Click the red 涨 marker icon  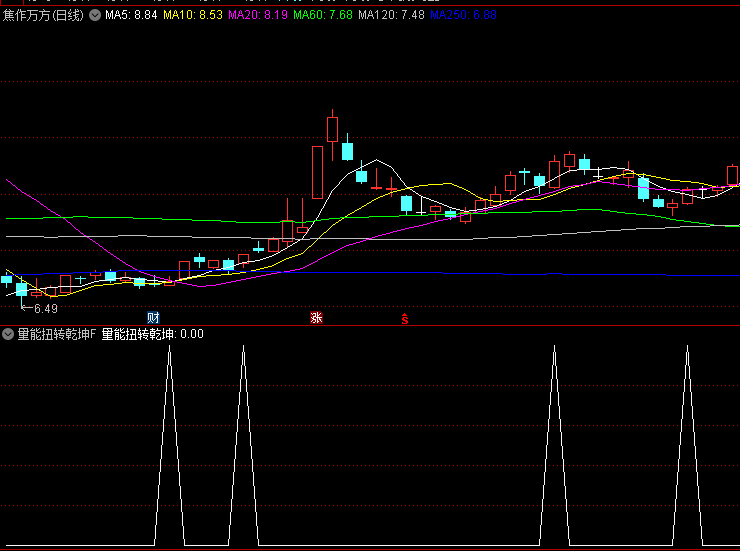316,318
